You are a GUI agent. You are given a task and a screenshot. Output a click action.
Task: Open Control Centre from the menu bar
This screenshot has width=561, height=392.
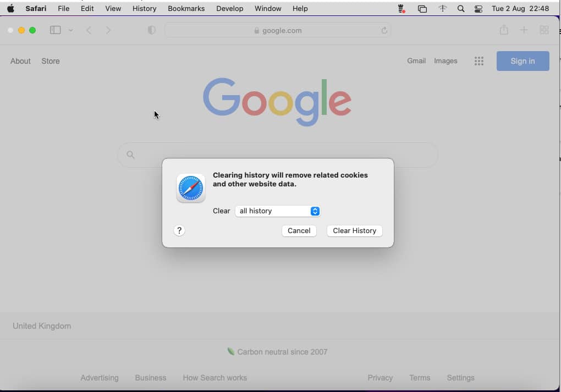pyautogui.click(x=479, y=9)
